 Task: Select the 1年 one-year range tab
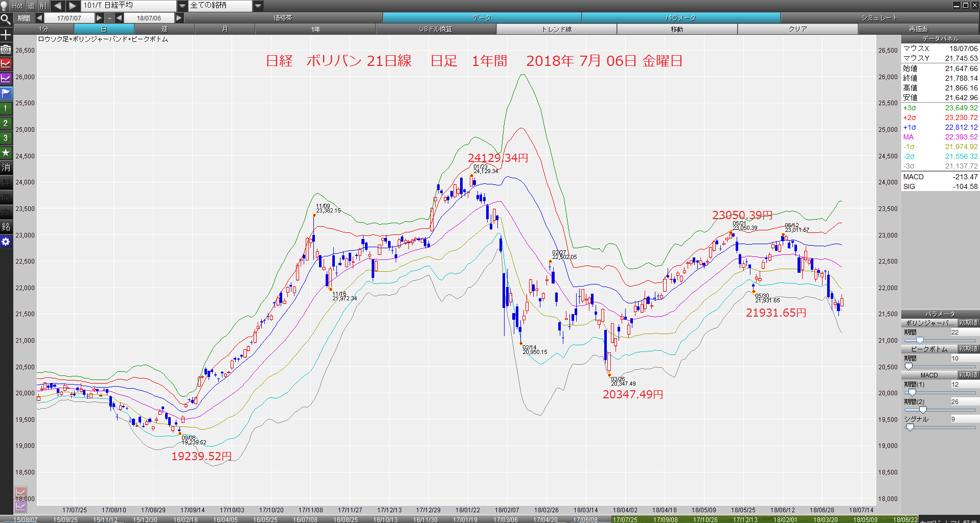315,29
